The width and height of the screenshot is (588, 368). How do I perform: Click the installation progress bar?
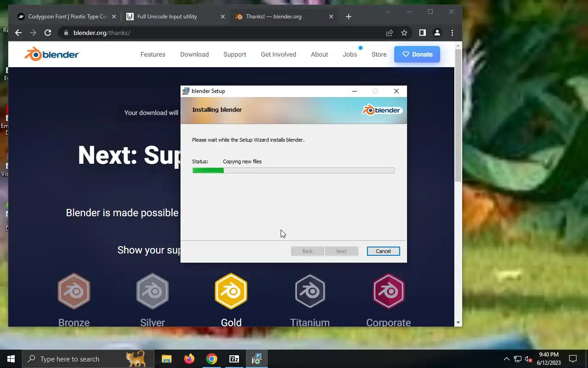(293, 171)
